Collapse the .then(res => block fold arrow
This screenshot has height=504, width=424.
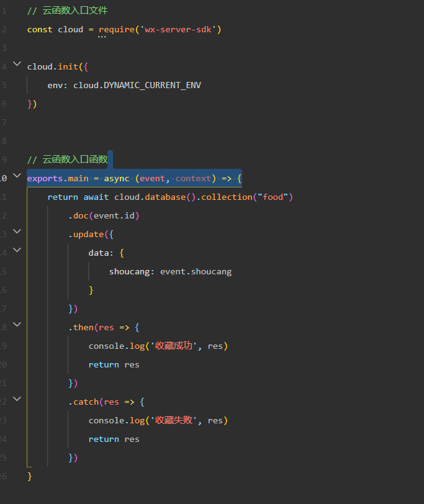17,325
